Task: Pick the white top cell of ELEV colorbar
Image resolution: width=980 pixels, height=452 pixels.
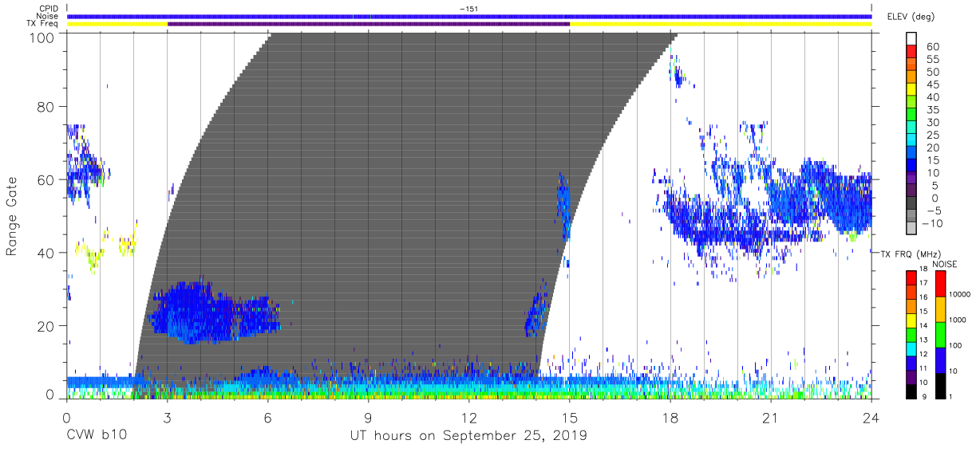Action: click(912, 38)
